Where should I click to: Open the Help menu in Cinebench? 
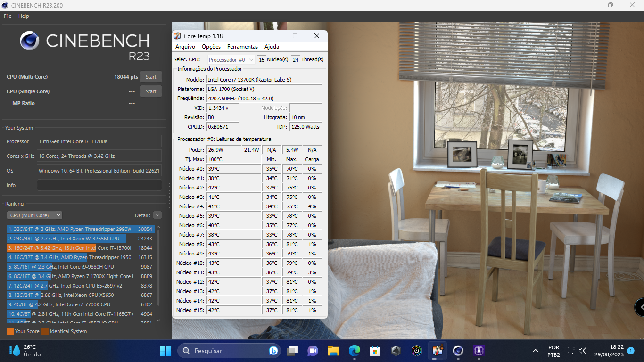pyautogui.click(x=24, y=16)
